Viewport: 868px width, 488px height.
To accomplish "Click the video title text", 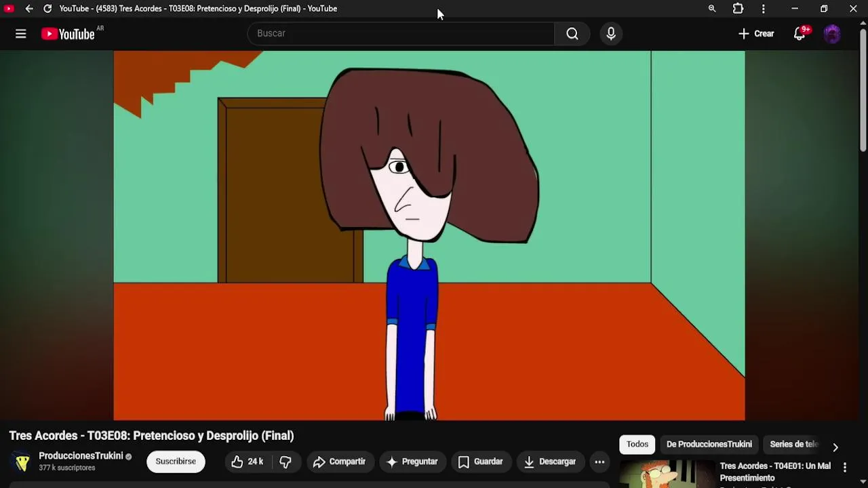I will click(x=151, y=436).
